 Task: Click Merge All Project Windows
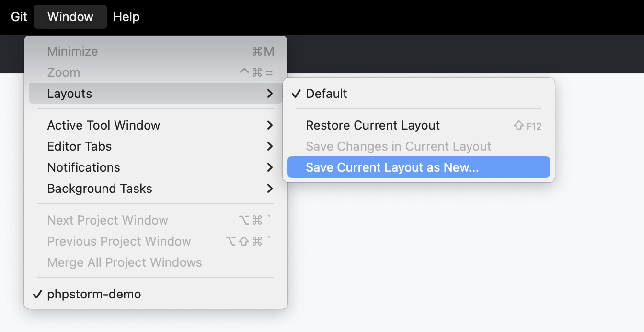(124, 262)
